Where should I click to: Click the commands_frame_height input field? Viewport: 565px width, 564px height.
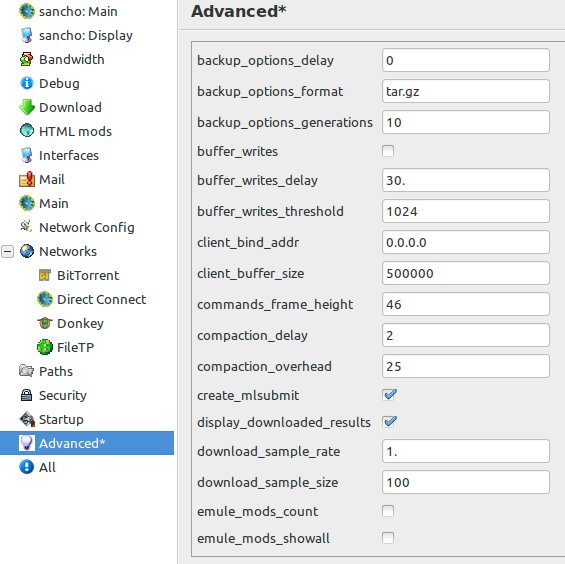click(x=466, y=304)
